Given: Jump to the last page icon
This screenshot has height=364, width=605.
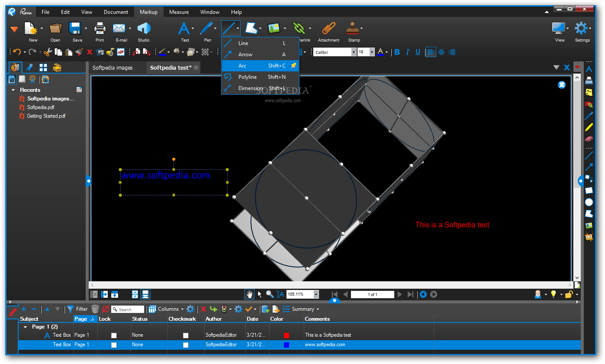Looking at the screenshot, I should pos(411,294).
